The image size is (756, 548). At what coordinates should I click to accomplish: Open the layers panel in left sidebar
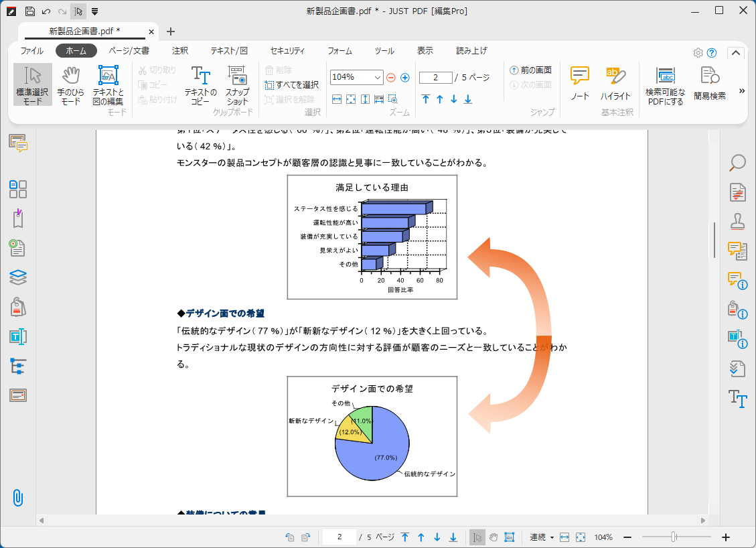18,277
